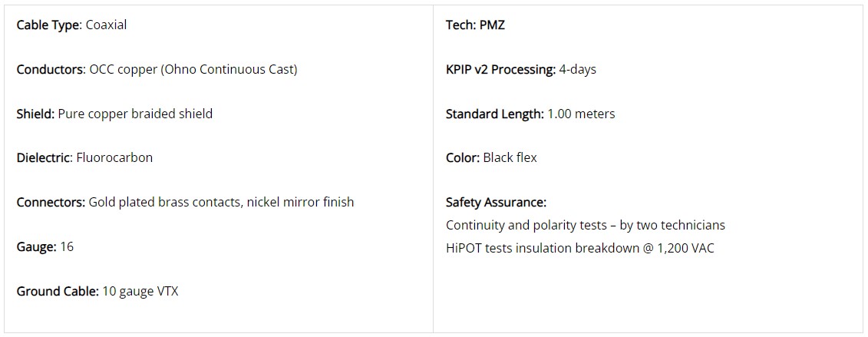Viewport: 868px width, 337px height.
Task: Select the Standard Length label
Action: (495, 114)
